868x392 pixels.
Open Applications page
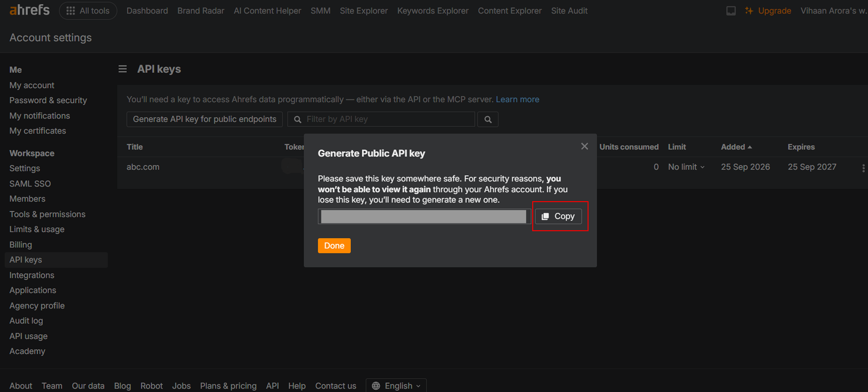[x=33, y=290]
